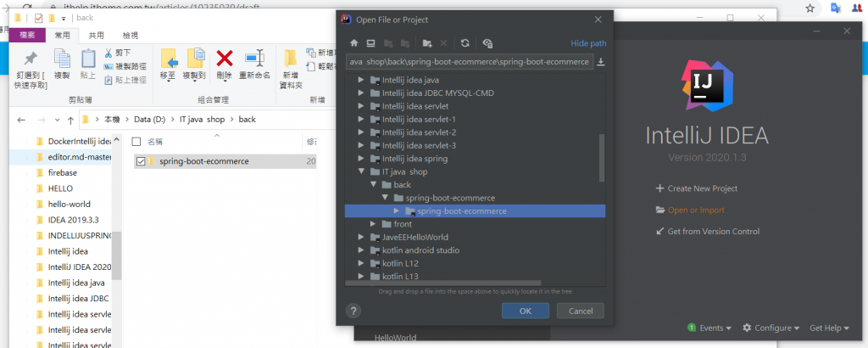This screenshot has width=868, height=348.
Task: Toggle select-all checkbox beside 名稱 column
Action: pyautogui.click(x=136, y=141)
